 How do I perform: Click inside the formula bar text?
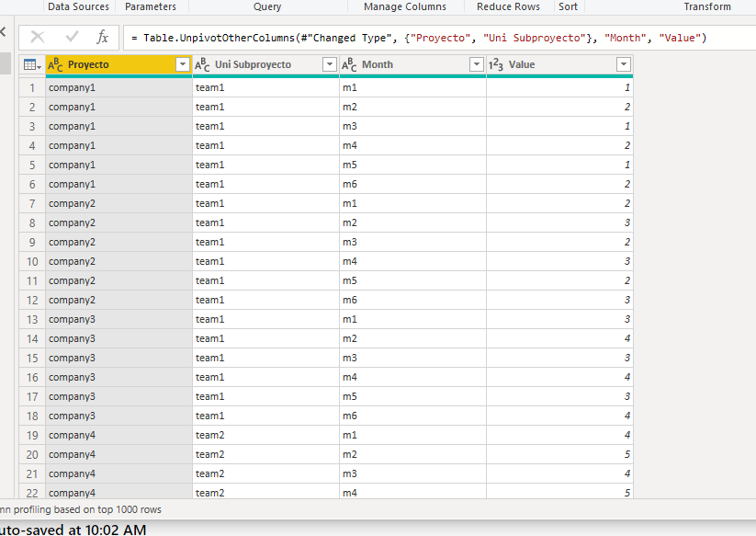(x=419, y=38)
